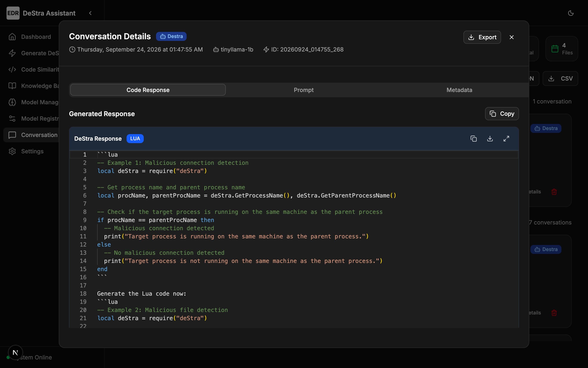Open Generate DeStra sidebar item
The height and width of the screenshot is (368, 588).
point(31,53)
